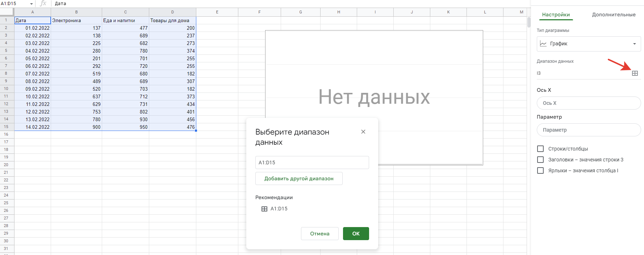644x255 pixels.
Task: Click the fx formula icon
Action: tap(43, 3)
